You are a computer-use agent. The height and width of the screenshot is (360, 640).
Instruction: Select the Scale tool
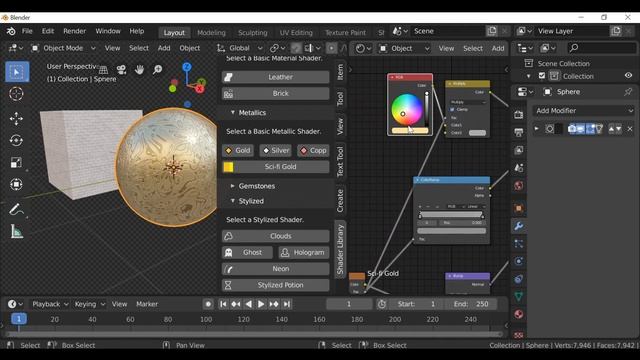[16, 162]
